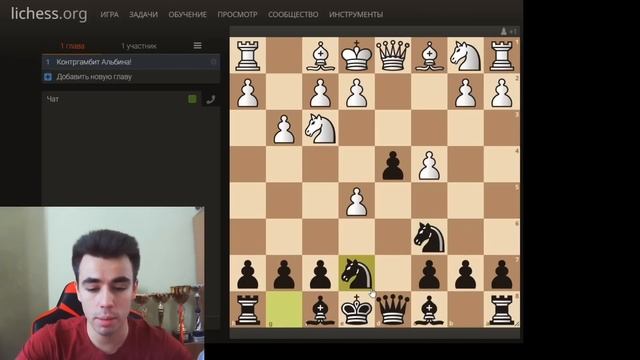Screen dimensions: 640x360
Task: Select the white rook on h1
Action: 248,55
